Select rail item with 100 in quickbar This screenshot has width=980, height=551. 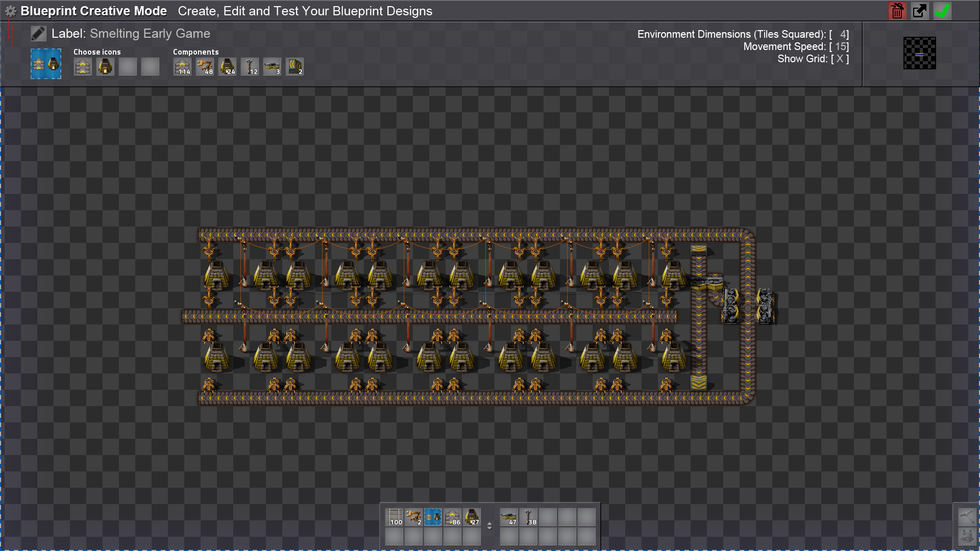(395, 517)
